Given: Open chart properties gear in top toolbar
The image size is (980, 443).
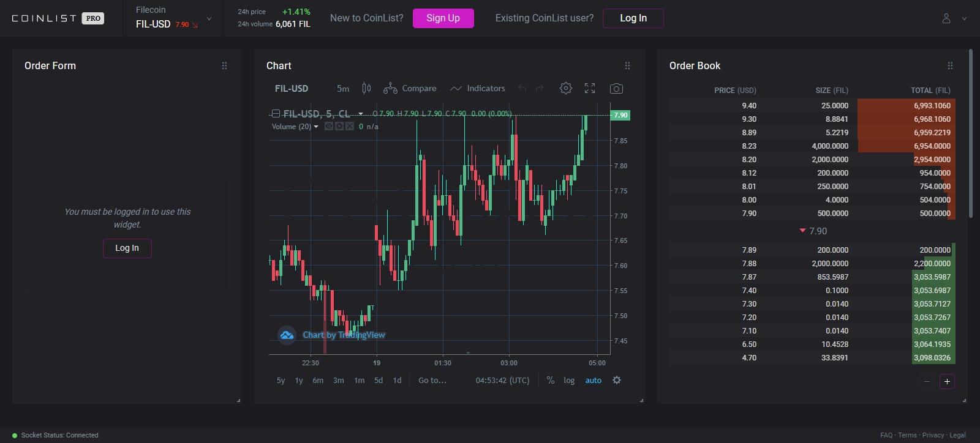Looking at the screenshot, I should click(x=566, y=89).
